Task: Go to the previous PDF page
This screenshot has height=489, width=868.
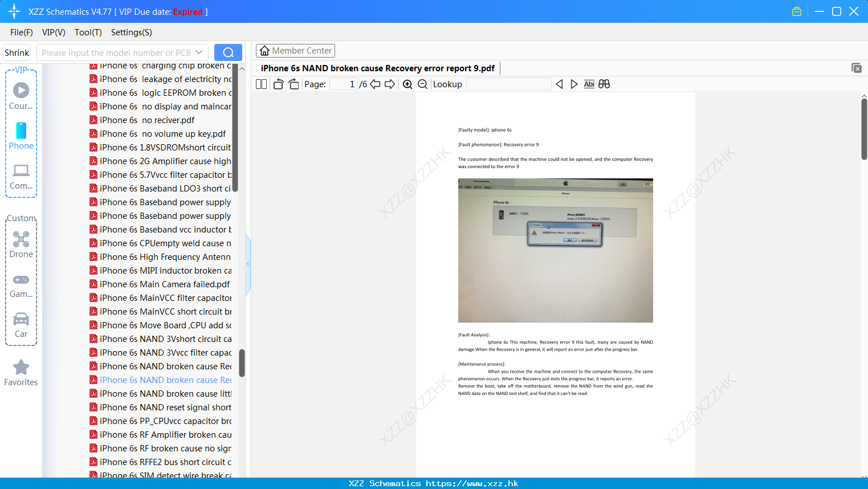Action: (375, 84)
